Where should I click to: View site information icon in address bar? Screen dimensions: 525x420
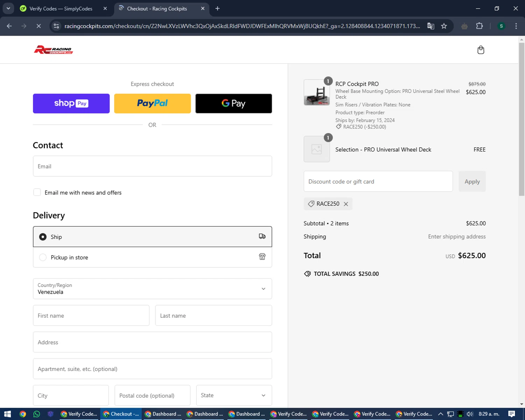(56, 26)
